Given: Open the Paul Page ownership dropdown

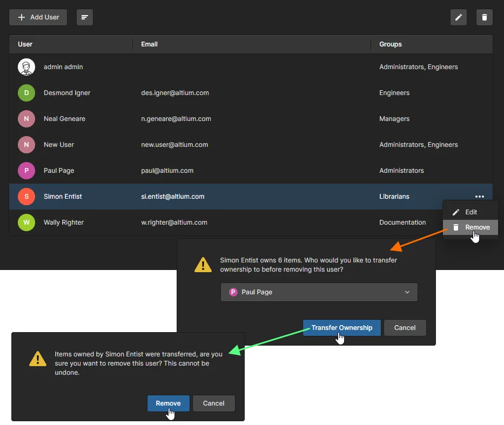Looking at the screenshot, I should [x=319, y=292].
